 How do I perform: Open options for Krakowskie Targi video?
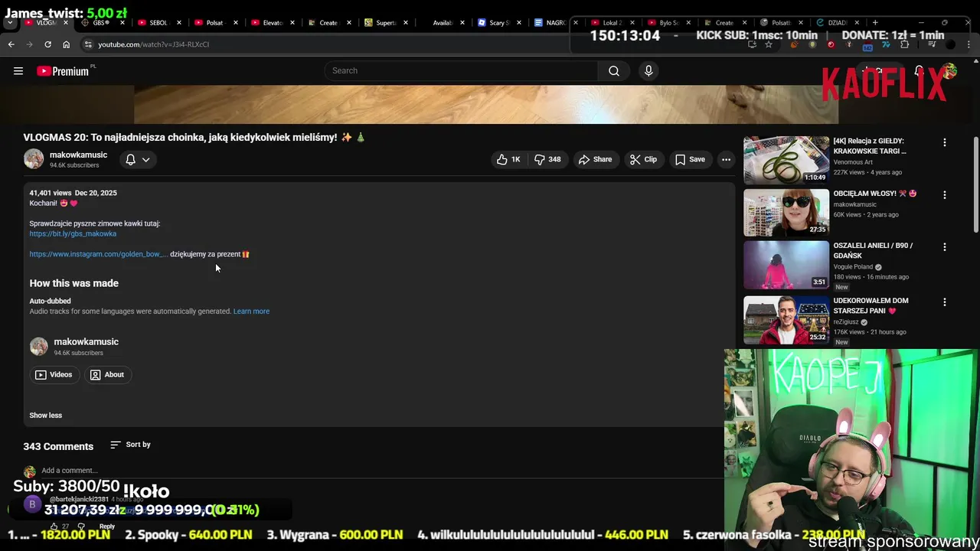945,142
